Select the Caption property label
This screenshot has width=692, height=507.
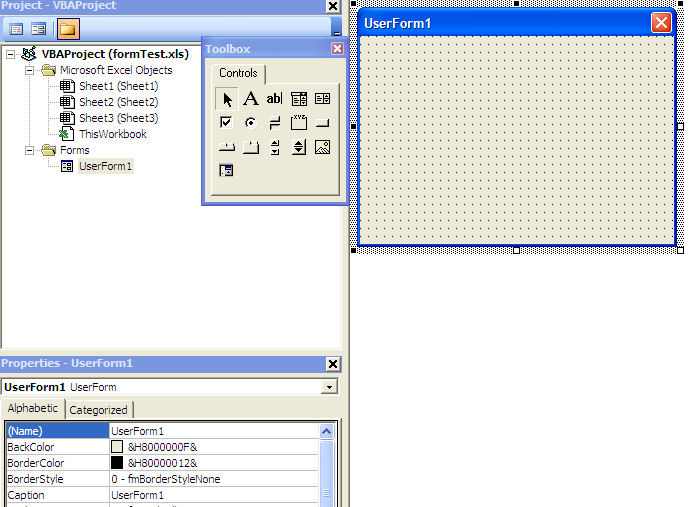[x=26, y=495]
